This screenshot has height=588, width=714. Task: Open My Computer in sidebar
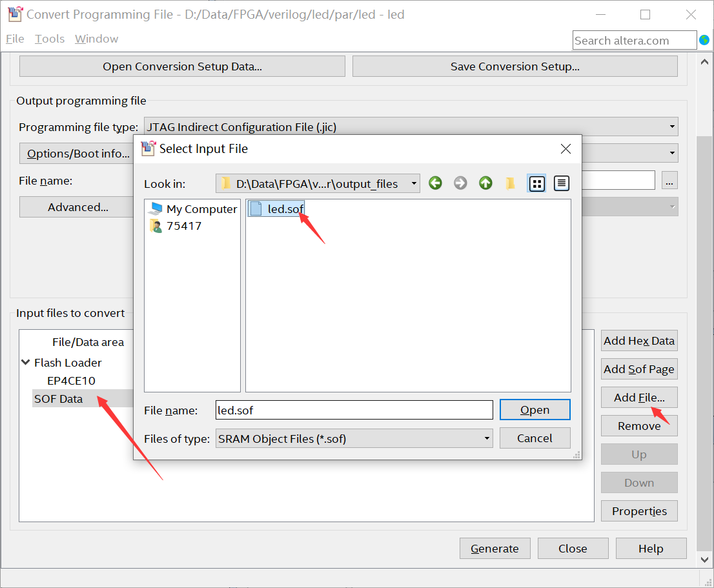tap(192, 209)
